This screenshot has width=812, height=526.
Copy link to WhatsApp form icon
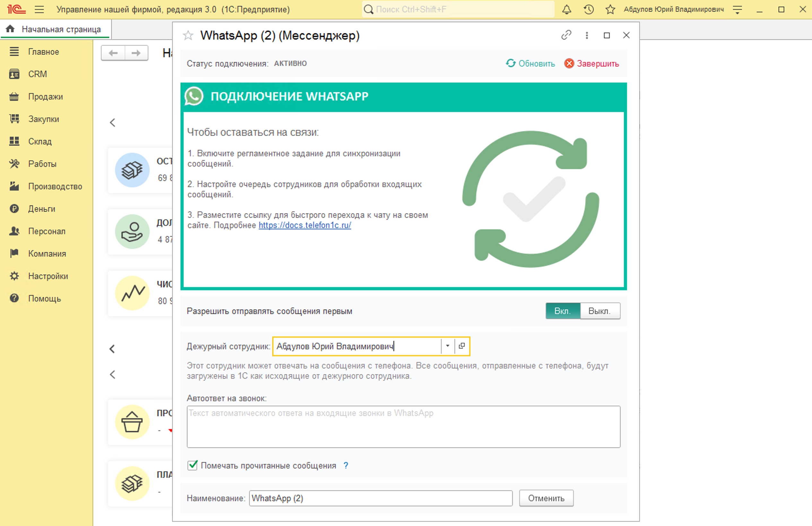[566, 35]
